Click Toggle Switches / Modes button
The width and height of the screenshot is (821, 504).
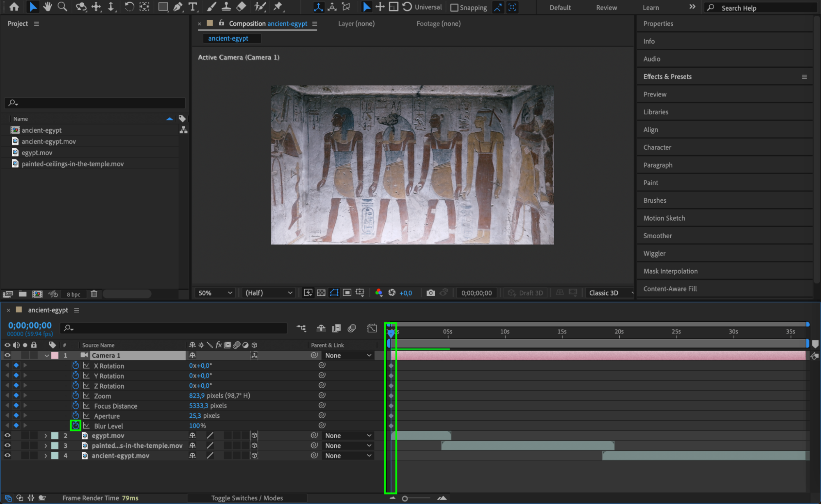(x=247, y=498)
